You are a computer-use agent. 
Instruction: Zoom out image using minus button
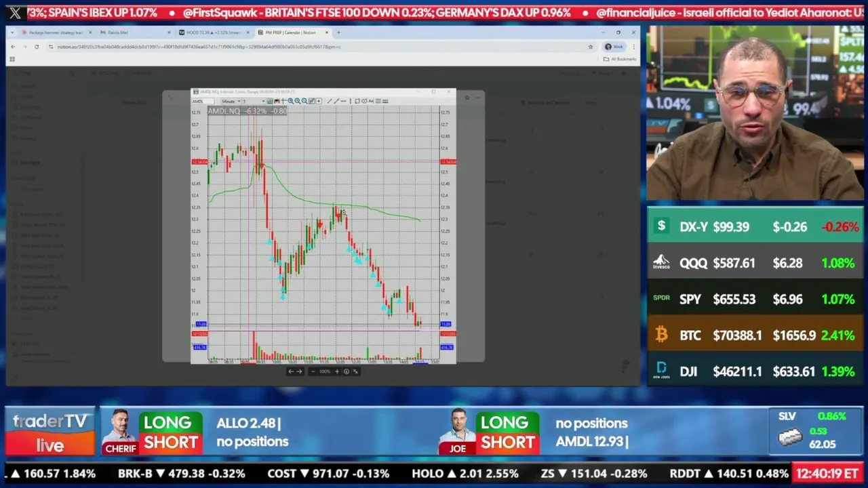pos(313,371)
